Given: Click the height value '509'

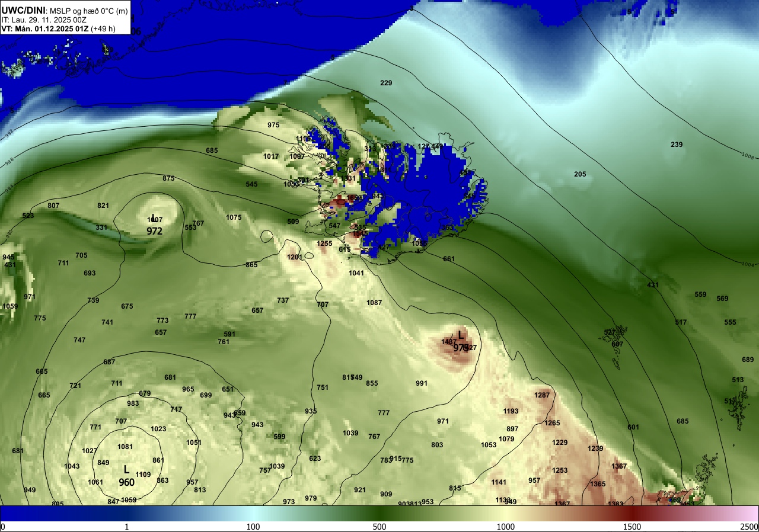Looking at the screenshot, I should point(293,222).
